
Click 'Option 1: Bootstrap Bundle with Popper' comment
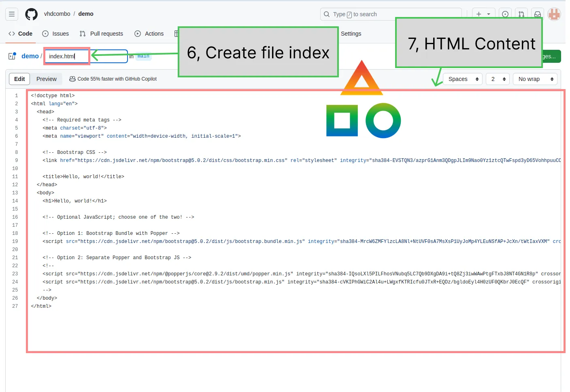111,233
